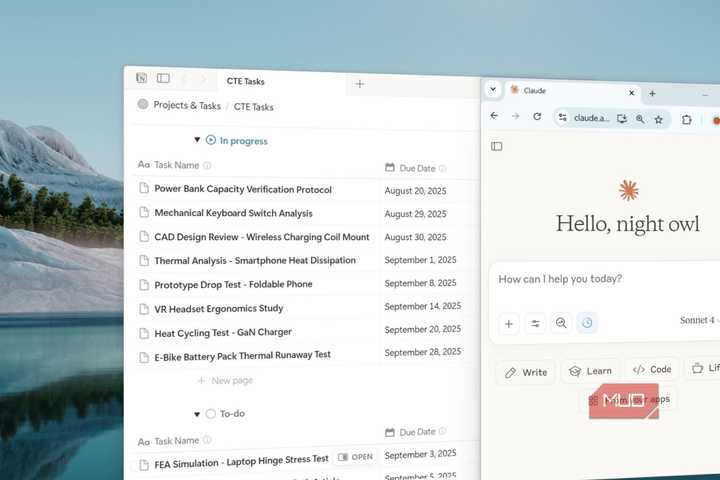Toggle the extended thinking clock icon
The width and height of the screenshot is (720, 480).
[587, 323]
